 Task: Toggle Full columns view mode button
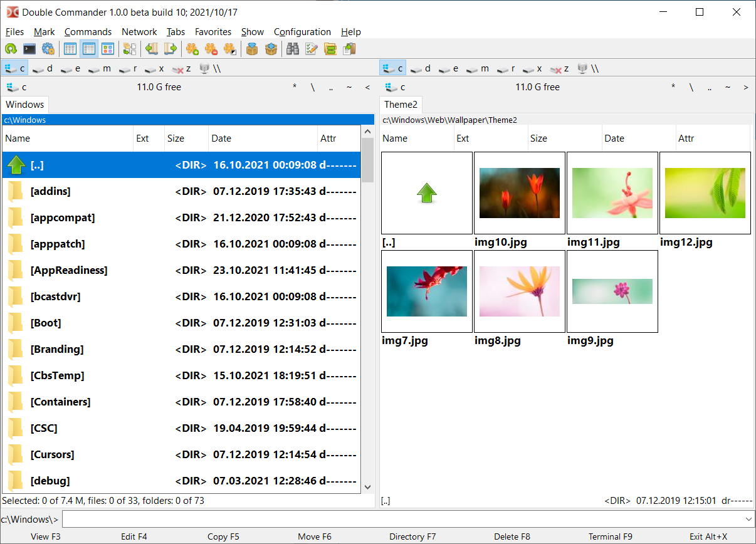click(x=89, y=49)
